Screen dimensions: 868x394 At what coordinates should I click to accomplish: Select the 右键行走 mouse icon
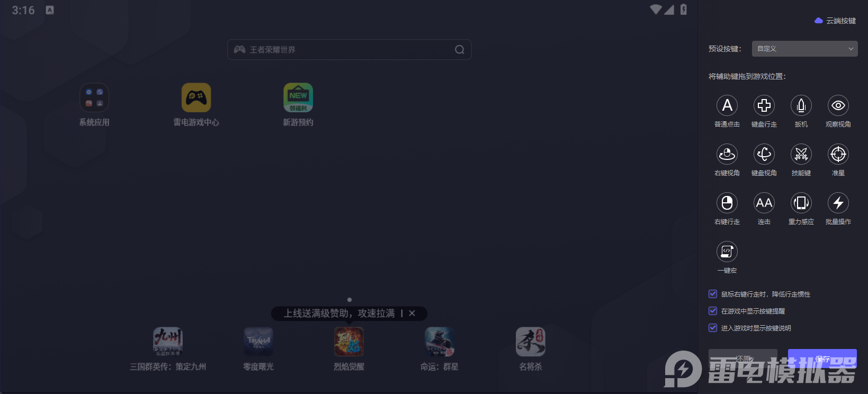727,203
